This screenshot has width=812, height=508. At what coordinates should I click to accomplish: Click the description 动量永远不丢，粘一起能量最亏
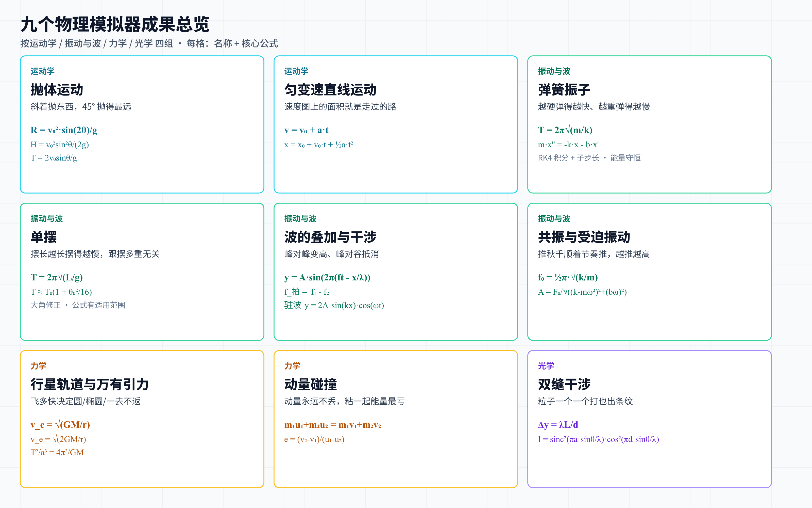[344, 401]
